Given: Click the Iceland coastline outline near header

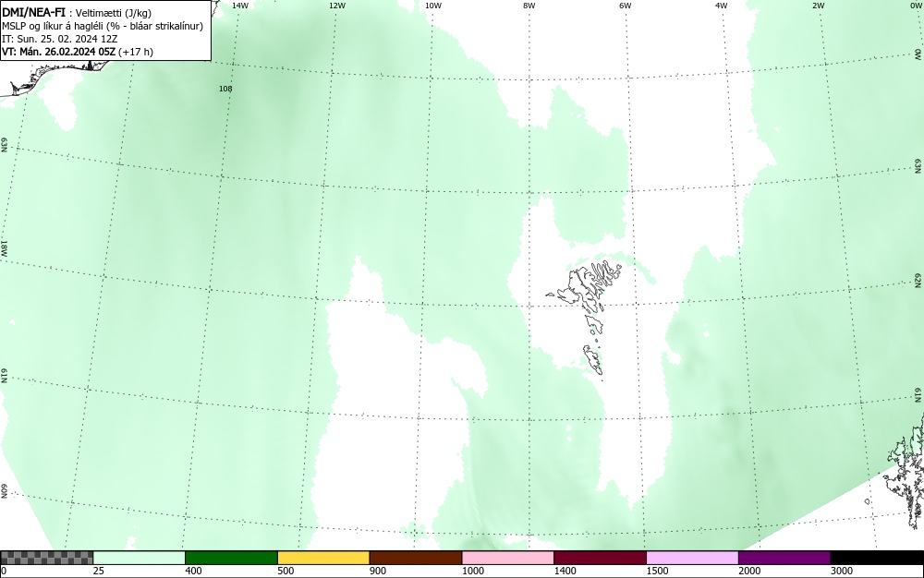Looking at the screenshot, I should tap(56, 78).
